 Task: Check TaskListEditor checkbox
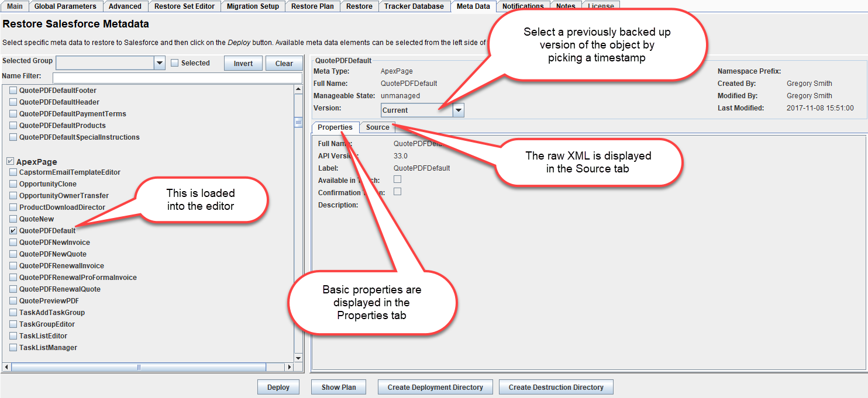13,336
